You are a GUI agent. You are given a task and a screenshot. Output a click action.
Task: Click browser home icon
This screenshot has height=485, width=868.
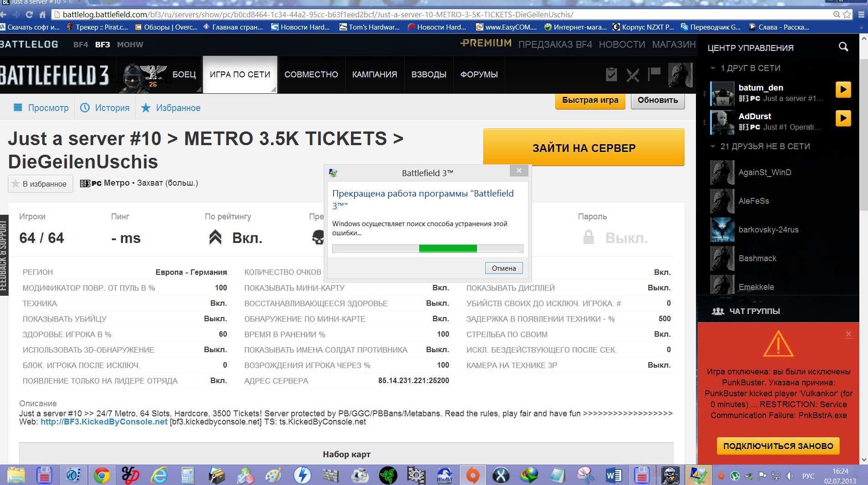(x=42, y=15)
